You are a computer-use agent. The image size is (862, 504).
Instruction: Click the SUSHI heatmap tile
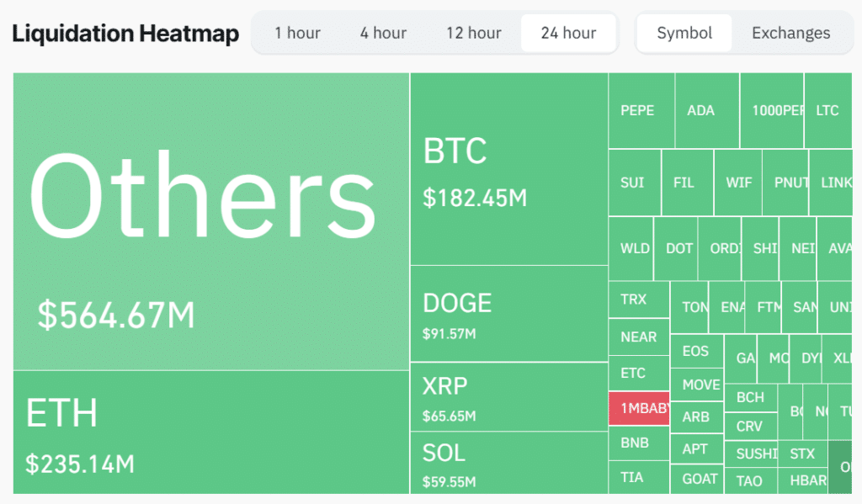pyautogui.click(x=755, y=454)
